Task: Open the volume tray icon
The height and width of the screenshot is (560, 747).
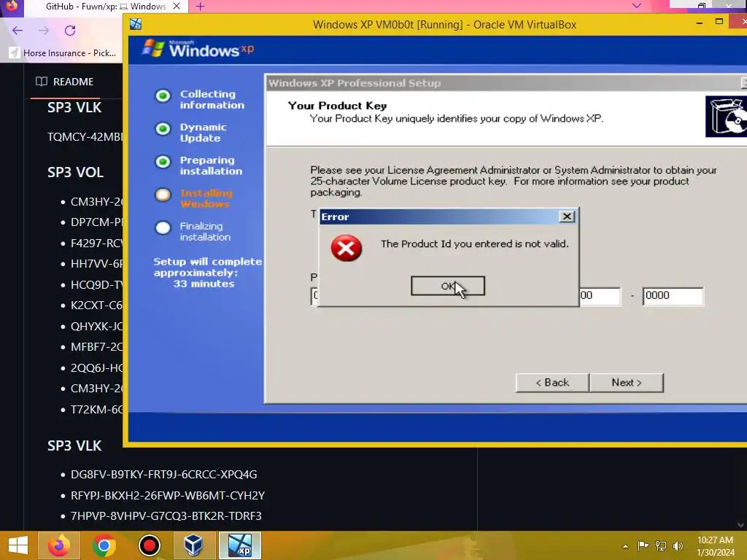Action: pyautogui.click(x=678, y=545)
